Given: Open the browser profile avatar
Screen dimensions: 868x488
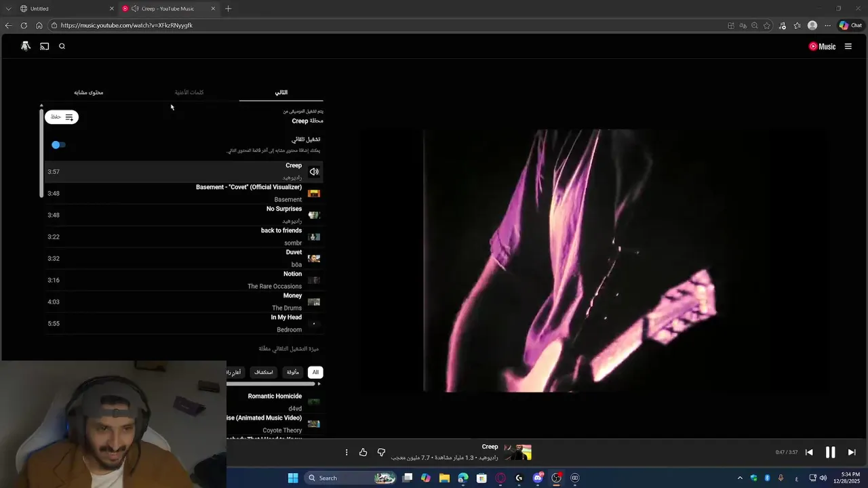Looking at the screenshot, I should [x=812, y=25].
